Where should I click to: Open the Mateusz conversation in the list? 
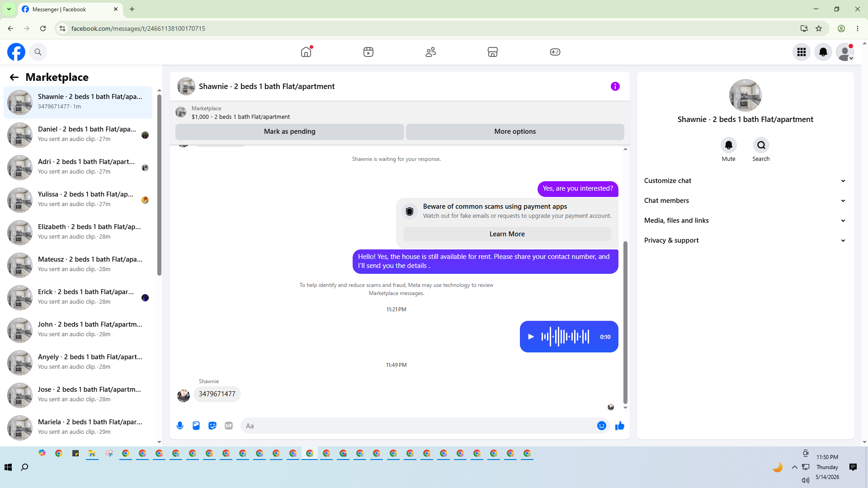(78, 265)
